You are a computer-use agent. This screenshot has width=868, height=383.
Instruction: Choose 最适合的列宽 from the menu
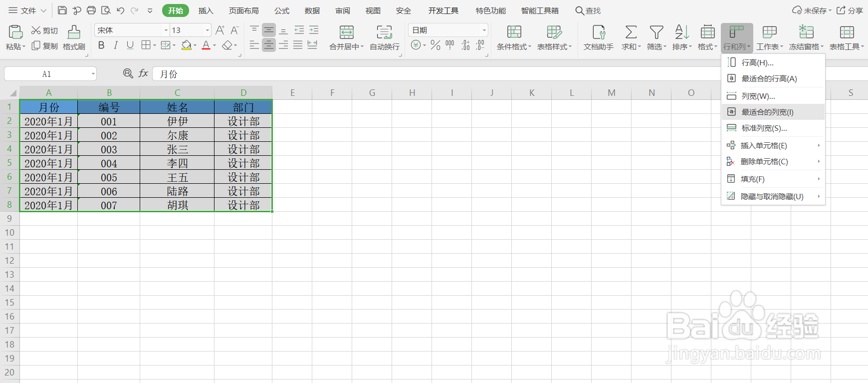click(773, 112)
